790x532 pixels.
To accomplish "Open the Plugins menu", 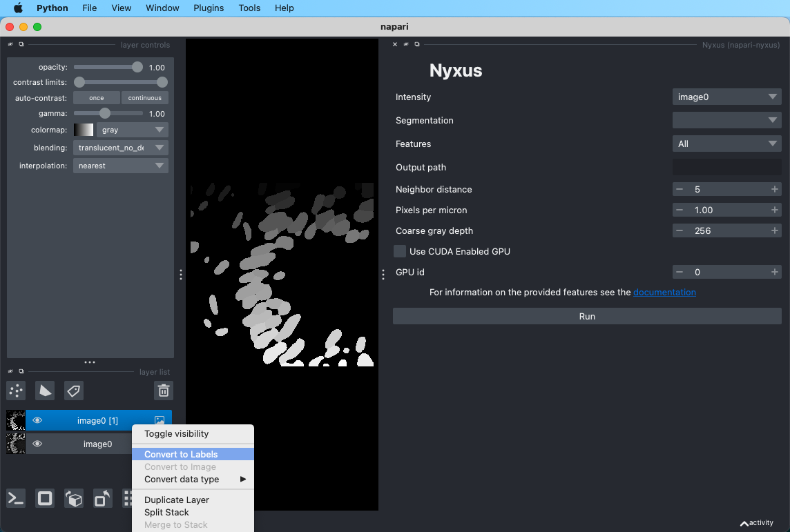I will coord(209,8).
